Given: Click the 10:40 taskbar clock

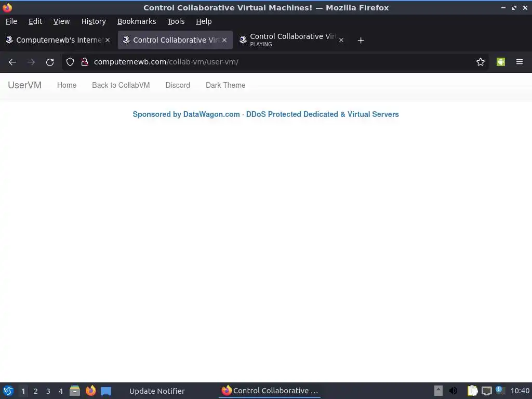Looking at the screenshot, I should pos(520,391).
